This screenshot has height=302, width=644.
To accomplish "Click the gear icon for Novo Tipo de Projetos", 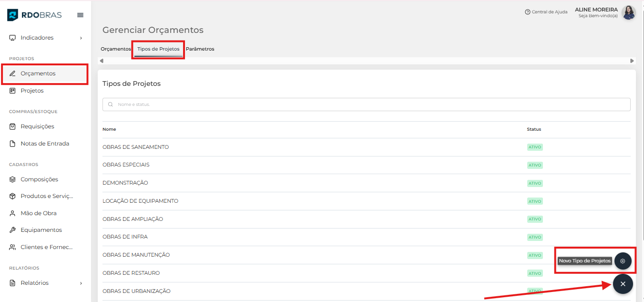I will tap(623, 261).
